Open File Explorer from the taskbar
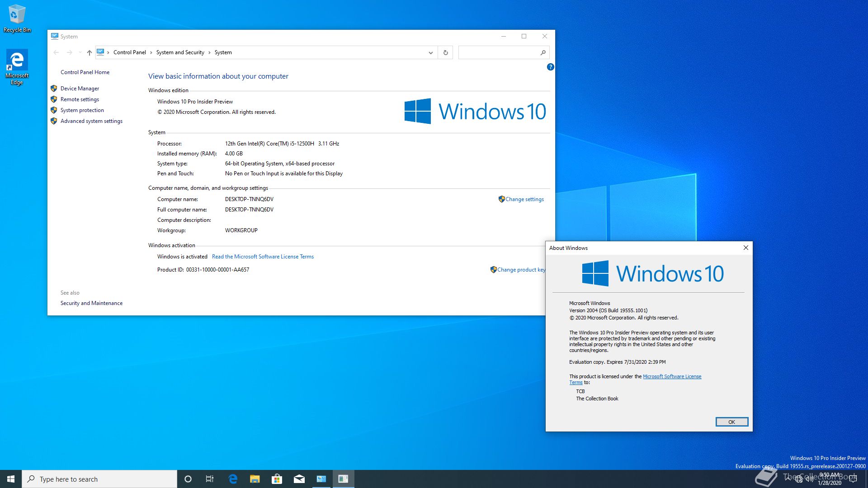 coord(255,479)
